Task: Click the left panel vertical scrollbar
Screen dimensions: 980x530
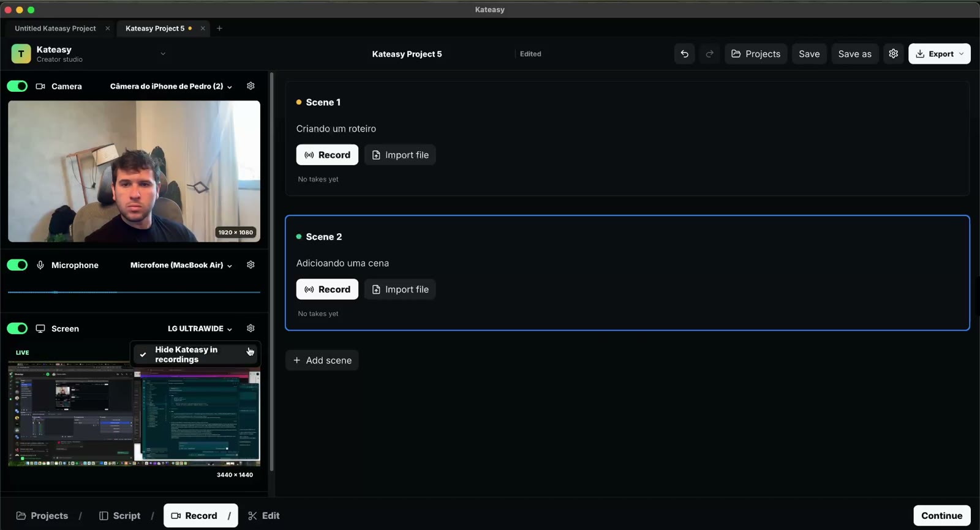Action: point(271,272)
